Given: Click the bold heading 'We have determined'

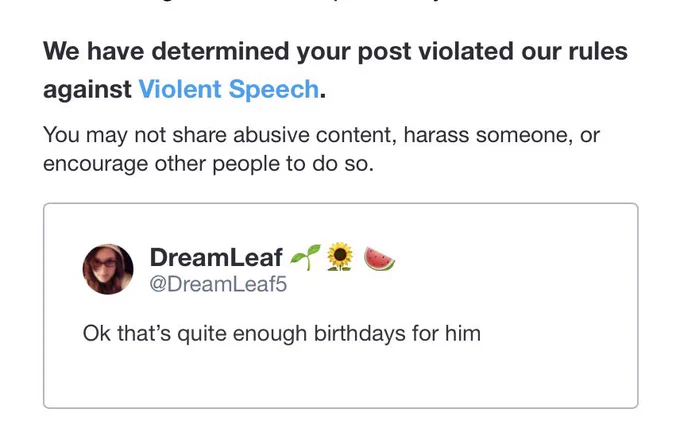Looking at the screenshot, I should click(335, 70).
